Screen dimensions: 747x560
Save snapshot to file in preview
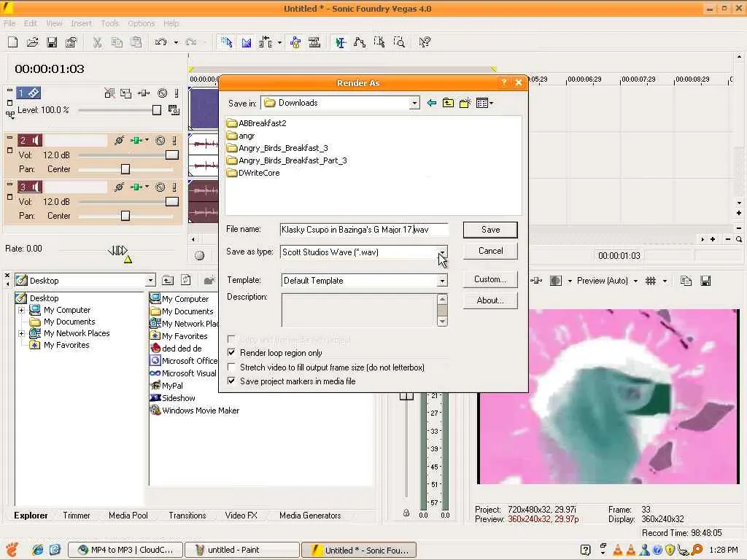[706, 281]
